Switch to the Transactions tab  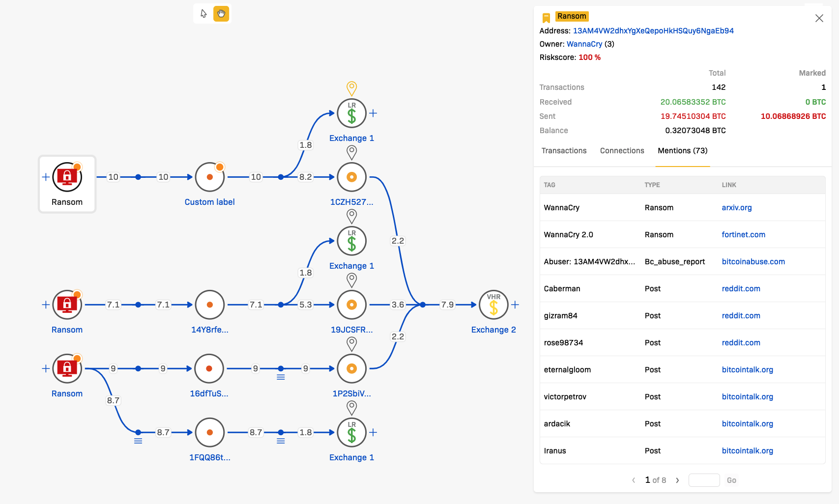point(564,151)
